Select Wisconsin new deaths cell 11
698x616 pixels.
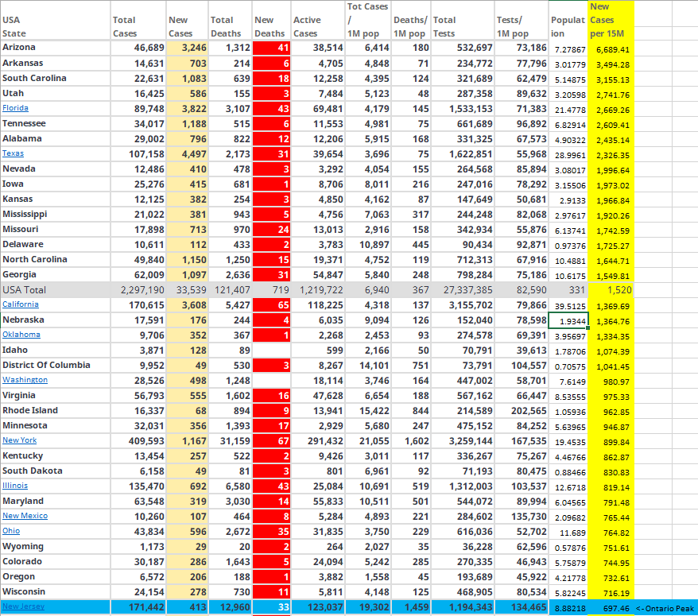tap(272, 592)
